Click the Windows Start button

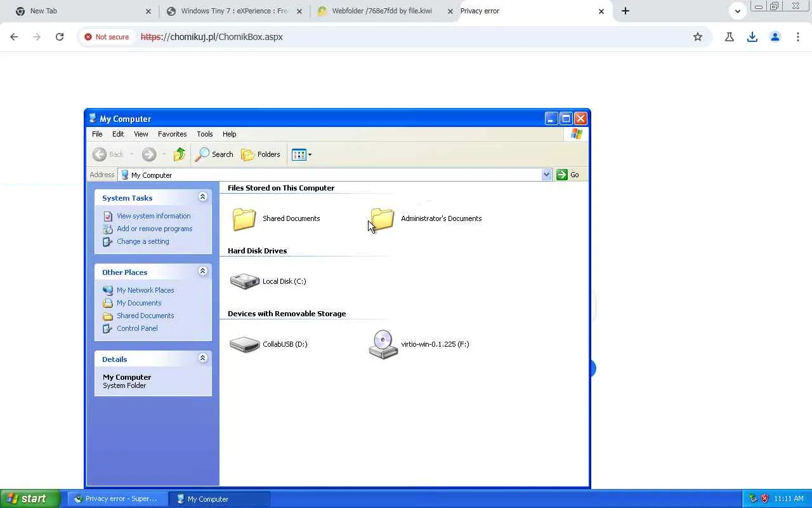30,499
